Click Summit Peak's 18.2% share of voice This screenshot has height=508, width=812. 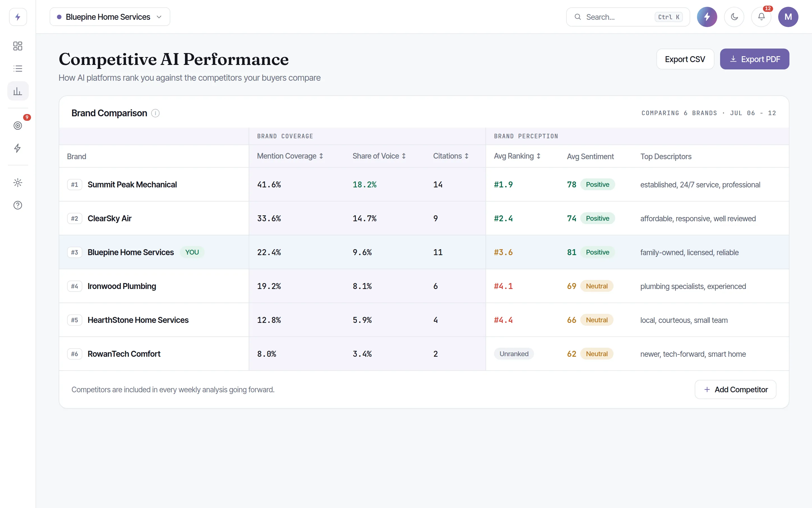coord(364,185)
